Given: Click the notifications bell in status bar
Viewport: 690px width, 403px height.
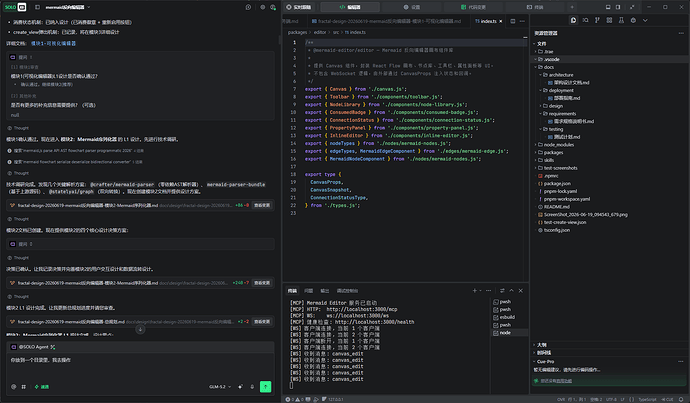Looking at the screenshot, I should tap(681, 399).
